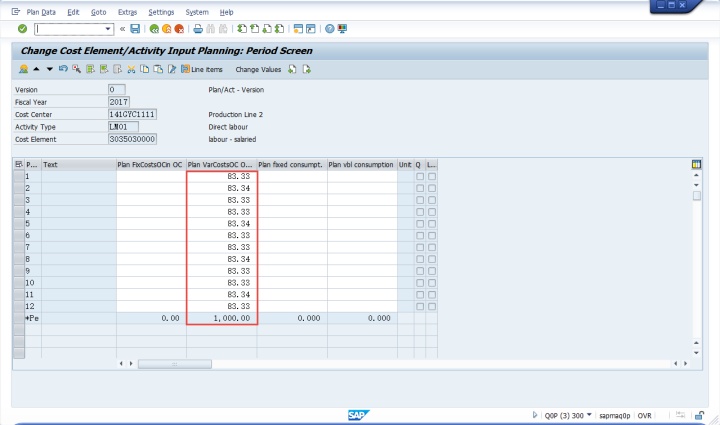
Task: Click the Copy icon in application toolbar
Action: click(145, 69)
